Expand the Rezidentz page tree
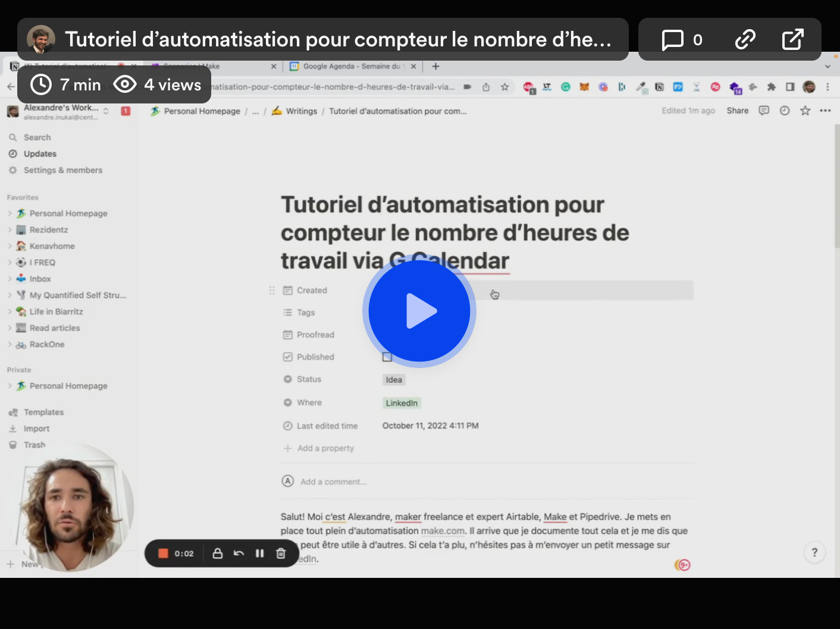This screenshot has height=629, width=840. pos(10,229)
